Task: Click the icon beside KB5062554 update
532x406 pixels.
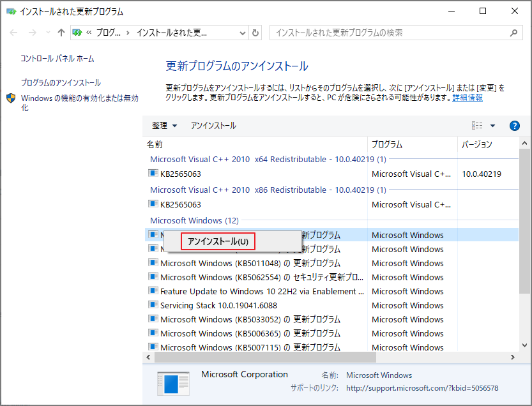Action: pyautogui.click(x=153, y=276)
